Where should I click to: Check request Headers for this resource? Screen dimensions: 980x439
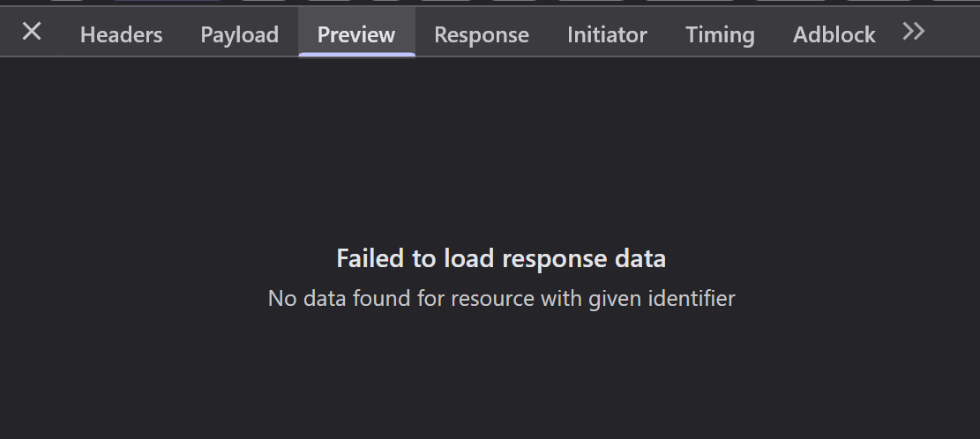(x=121, y=34)
